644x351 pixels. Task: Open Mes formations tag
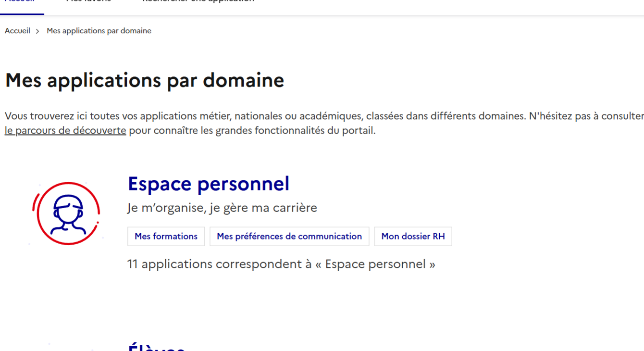pyautogui.click(x=166, y=237)
